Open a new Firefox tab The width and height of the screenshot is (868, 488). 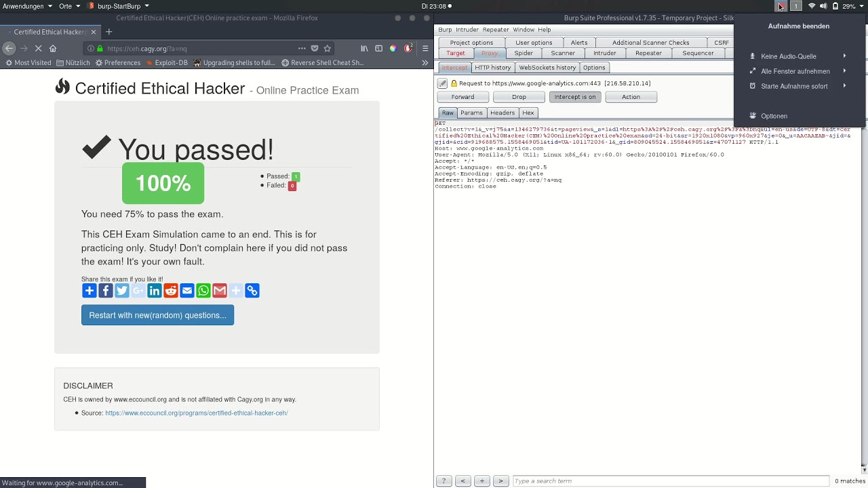pos(108,32)
